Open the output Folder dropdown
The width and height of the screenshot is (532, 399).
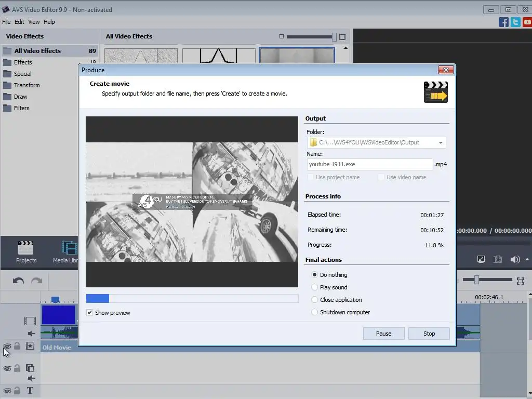[x=441, y=142]
